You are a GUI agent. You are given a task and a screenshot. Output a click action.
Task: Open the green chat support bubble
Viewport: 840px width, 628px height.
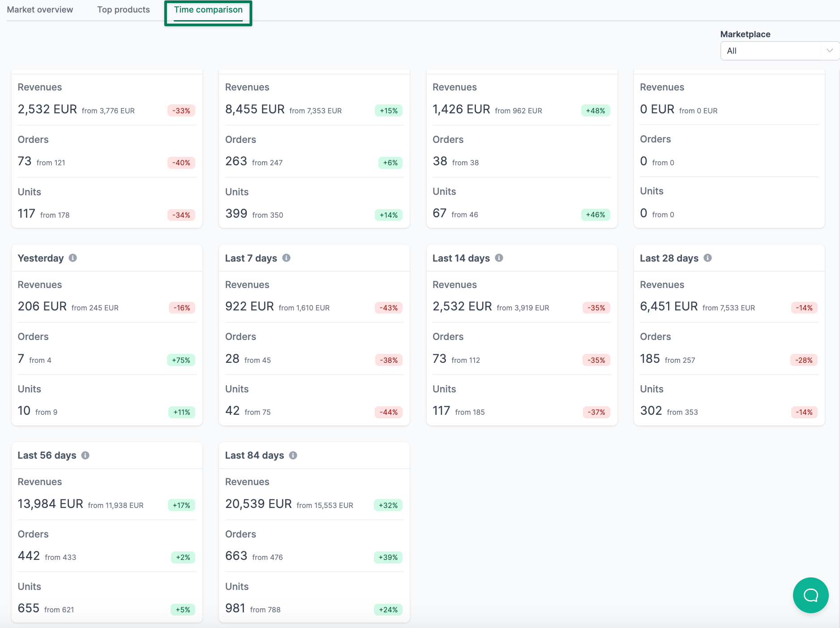click(810, 595)
